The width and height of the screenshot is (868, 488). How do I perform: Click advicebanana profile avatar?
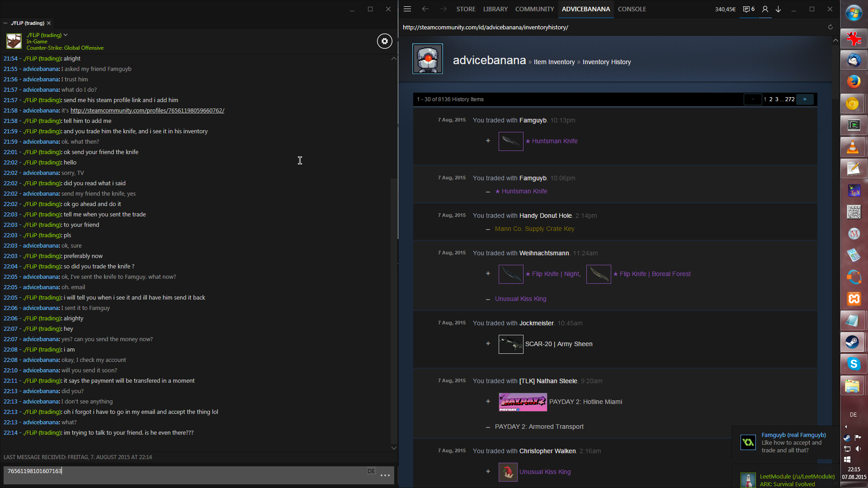coord(427,59)
